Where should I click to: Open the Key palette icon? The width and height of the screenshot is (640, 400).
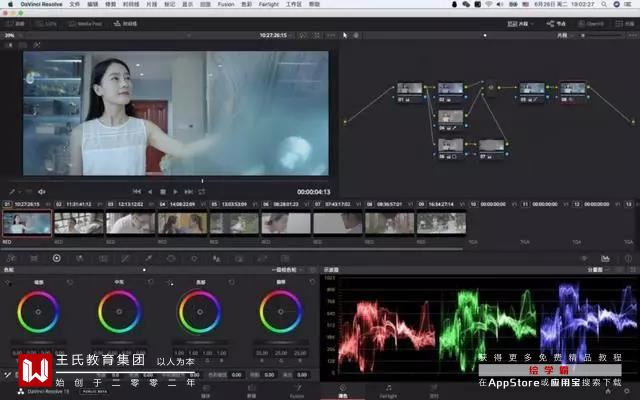(x=239, y=258)
